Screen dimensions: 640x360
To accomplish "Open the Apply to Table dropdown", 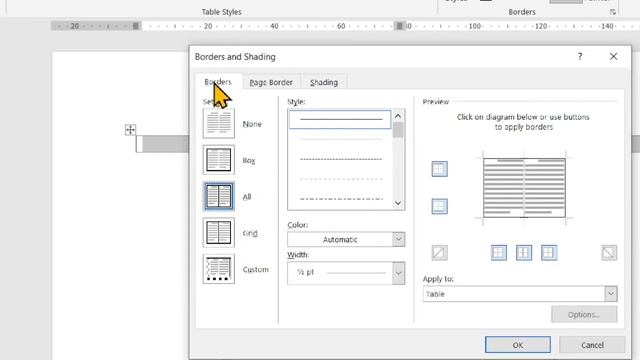I will pos(520,294).
